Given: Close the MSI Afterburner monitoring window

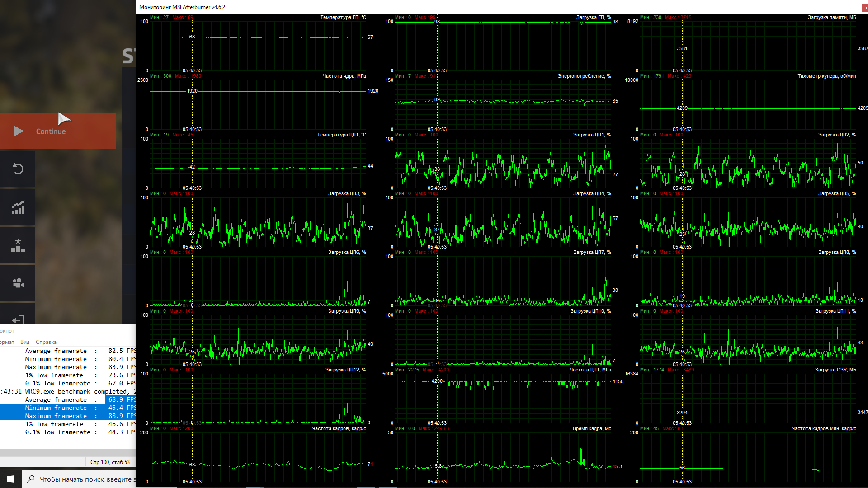Looking at the screenshot, I should coord(865,7).
